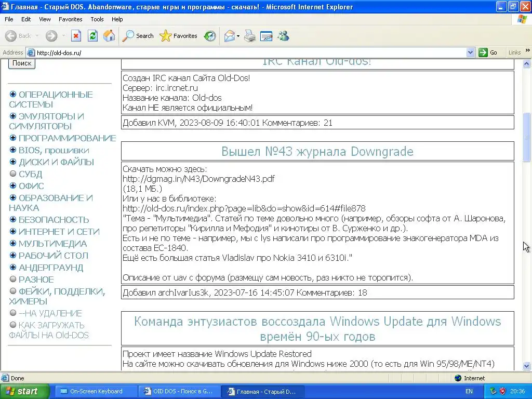Viewport: 532px width, 399px height.
Task: Open Messenger people icon in toolbar
Action: point(283,36)
